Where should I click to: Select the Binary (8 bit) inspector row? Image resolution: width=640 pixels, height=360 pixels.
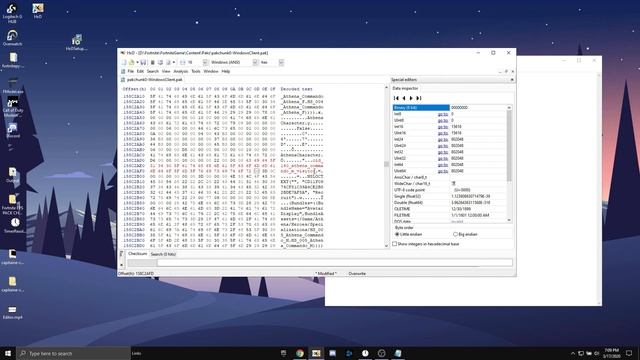click(450, 108)
